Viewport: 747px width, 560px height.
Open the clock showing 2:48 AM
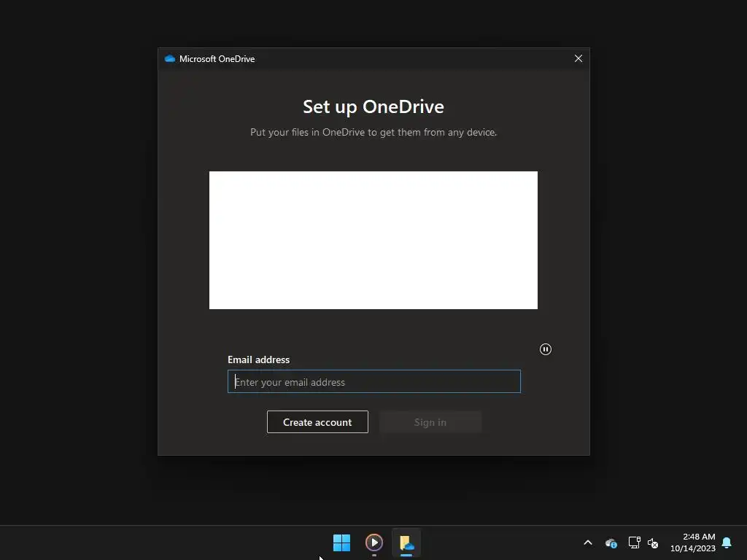[x=693, y=542]
